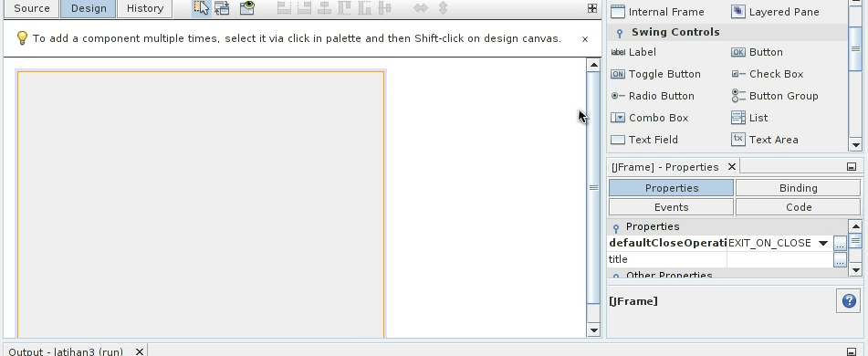
Task: Click the palette scrollbar thumb
Action: (x=855, y=48)
